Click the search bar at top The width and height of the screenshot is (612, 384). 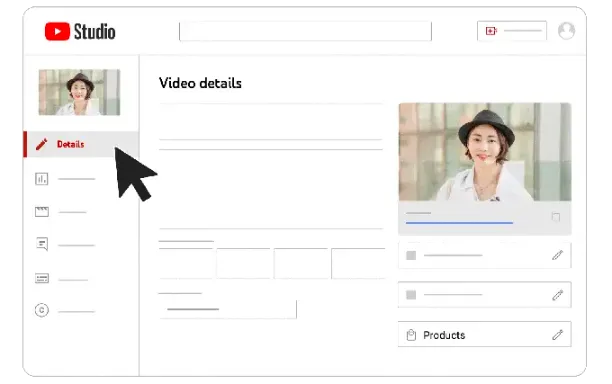coord(305,31)
